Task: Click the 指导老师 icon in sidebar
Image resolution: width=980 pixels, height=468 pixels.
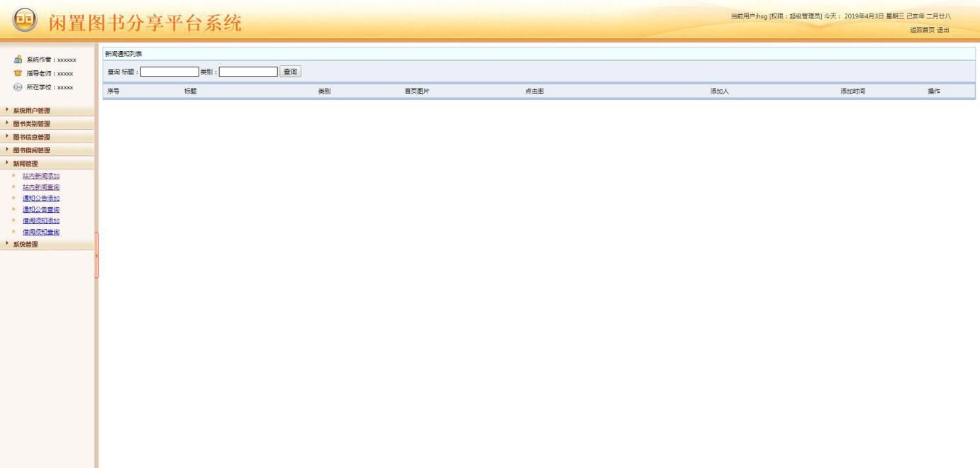Action: click(x=18, y=73)
